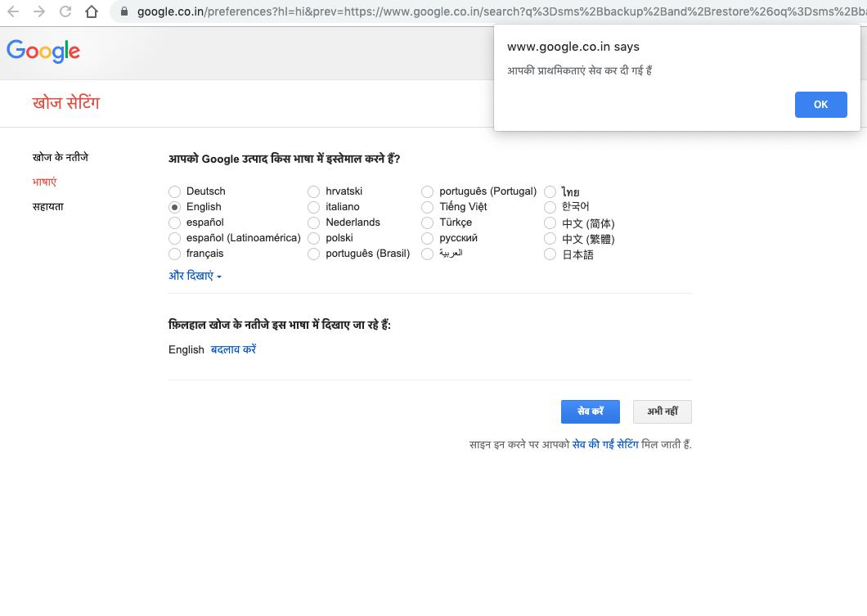
Task: Open भाषाएं sidebar section
Action: click(x=44, y=182)
